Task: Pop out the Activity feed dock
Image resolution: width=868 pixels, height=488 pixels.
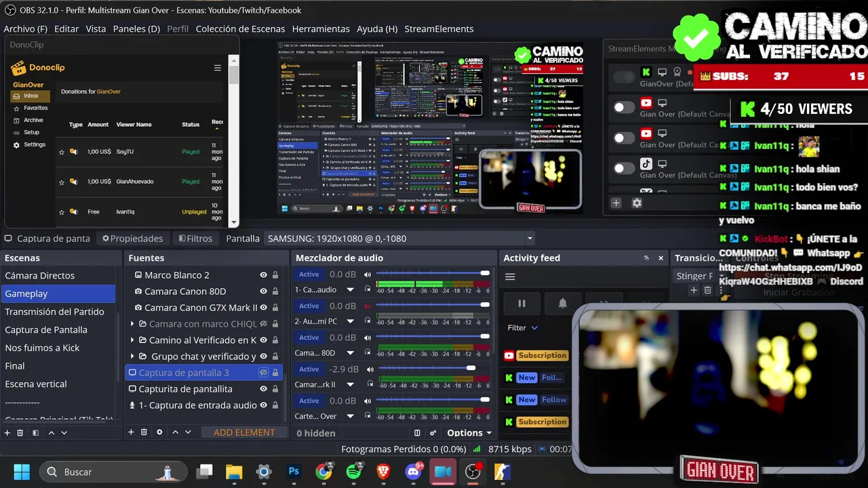Action: pos(646,258)
